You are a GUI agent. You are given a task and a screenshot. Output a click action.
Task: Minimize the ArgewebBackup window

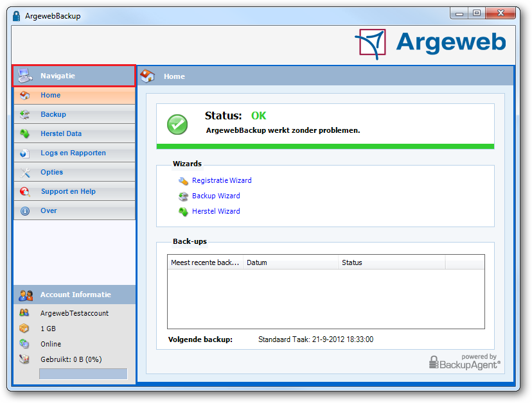[x=459, y=13]
